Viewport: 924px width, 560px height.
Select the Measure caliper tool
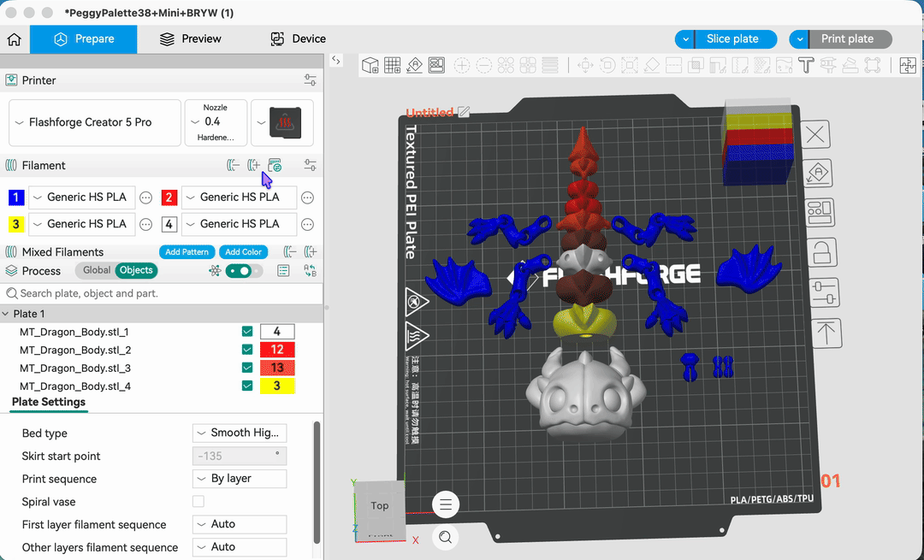[828, 65]
